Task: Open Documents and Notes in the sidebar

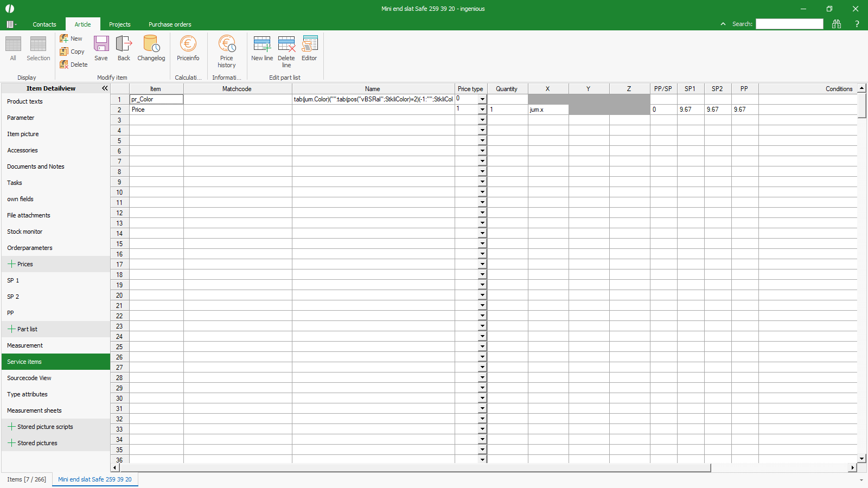Action: pyautogui.click(x=36, y=166)
